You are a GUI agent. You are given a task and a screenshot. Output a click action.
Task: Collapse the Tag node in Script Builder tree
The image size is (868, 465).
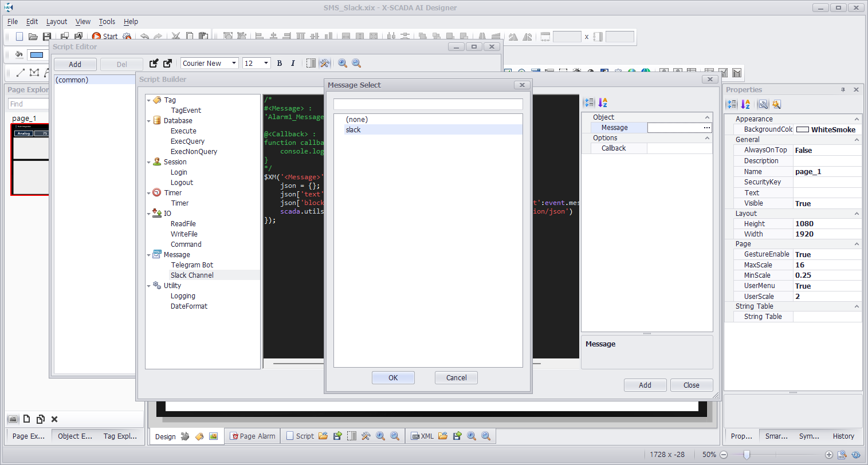149,100
